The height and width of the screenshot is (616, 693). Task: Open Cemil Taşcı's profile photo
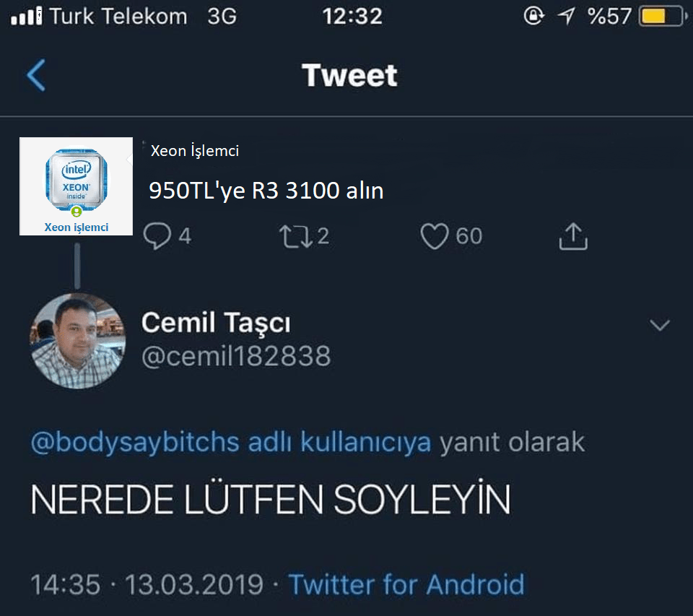[x=77, y=341]
